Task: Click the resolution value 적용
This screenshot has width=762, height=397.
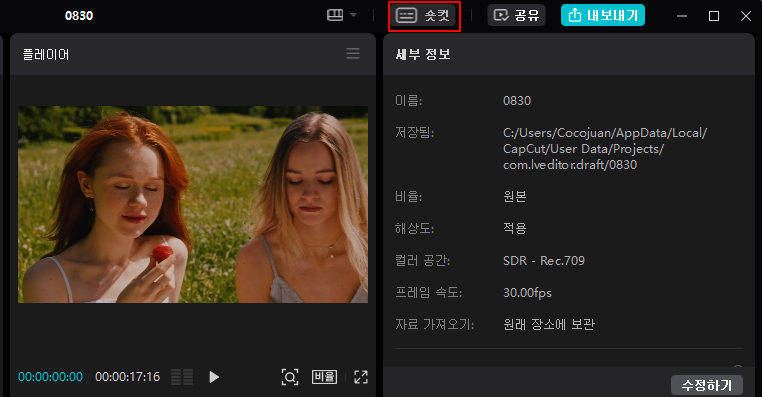Action: 515,228
